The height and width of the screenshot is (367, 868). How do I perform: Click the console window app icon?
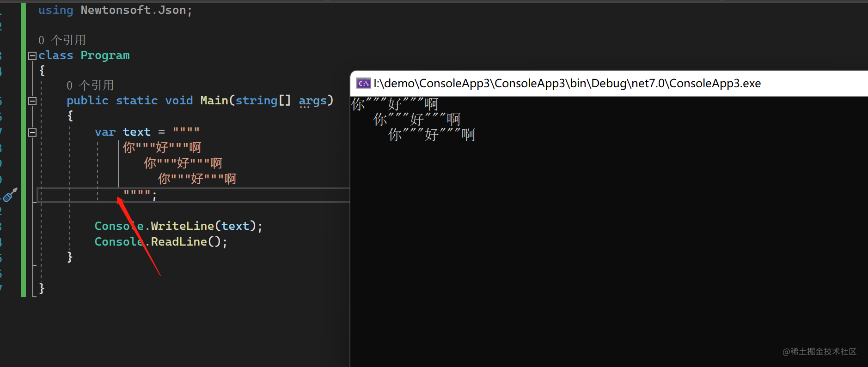click(363, 84)
